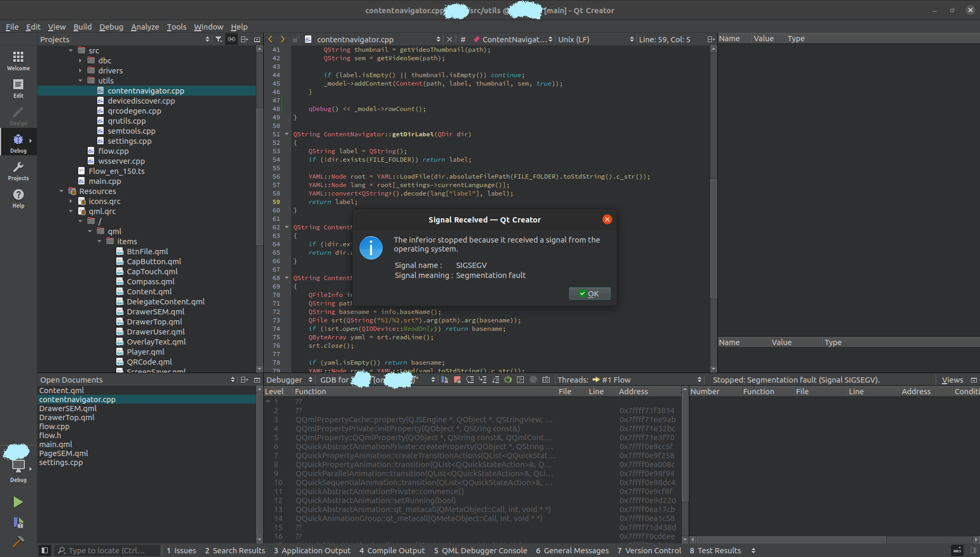The image size is (980, 557).
Task: Click the debugger Continue icon
Action: (445, 379)
